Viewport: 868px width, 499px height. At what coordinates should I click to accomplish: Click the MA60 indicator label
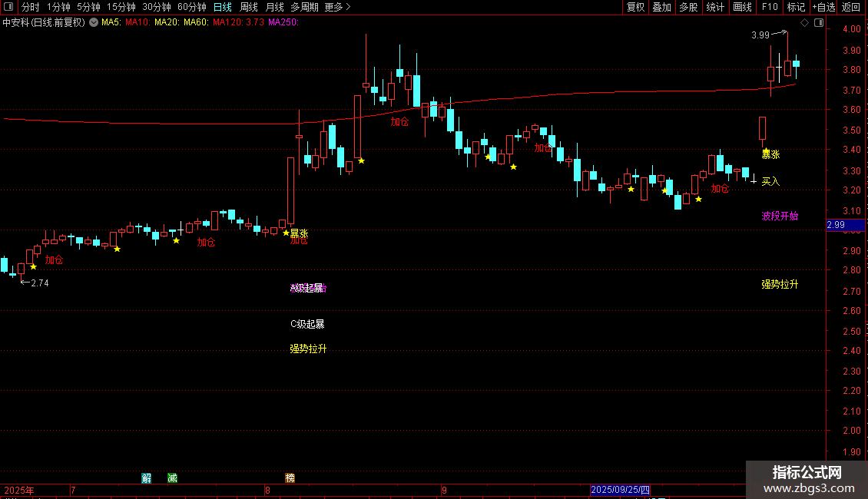click(196, 22)
